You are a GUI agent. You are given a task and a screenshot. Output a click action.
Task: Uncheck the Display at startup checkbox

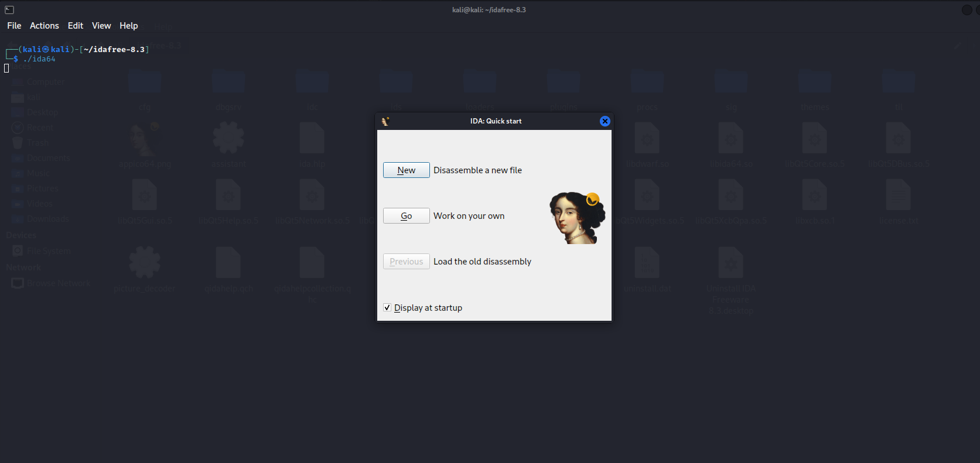(387, 308)
